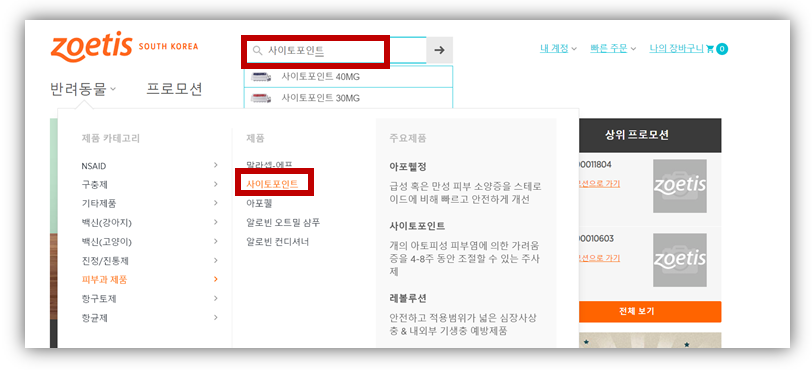Open the featured 아포퀠정 heading

click(x=408, y=167)
